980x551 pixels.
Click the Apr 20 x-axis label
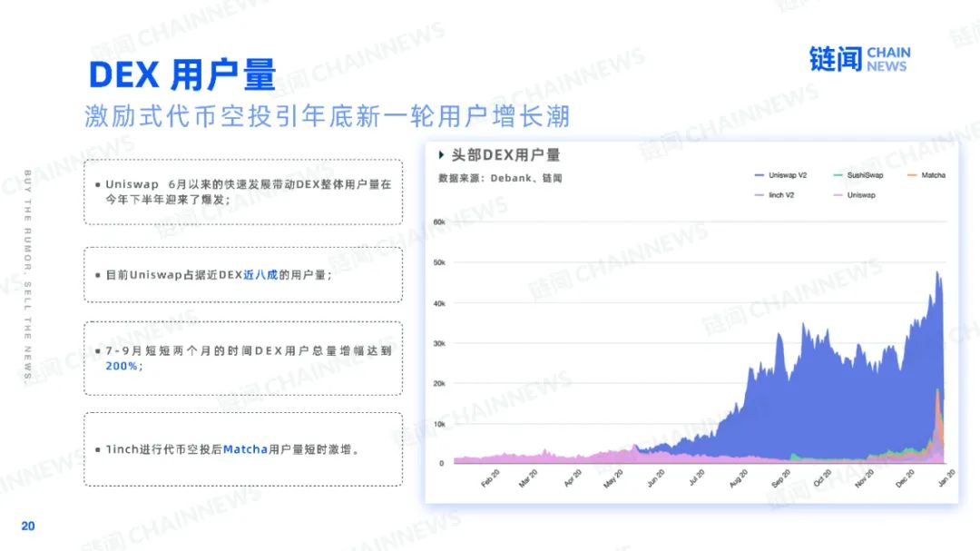(573, 477)
